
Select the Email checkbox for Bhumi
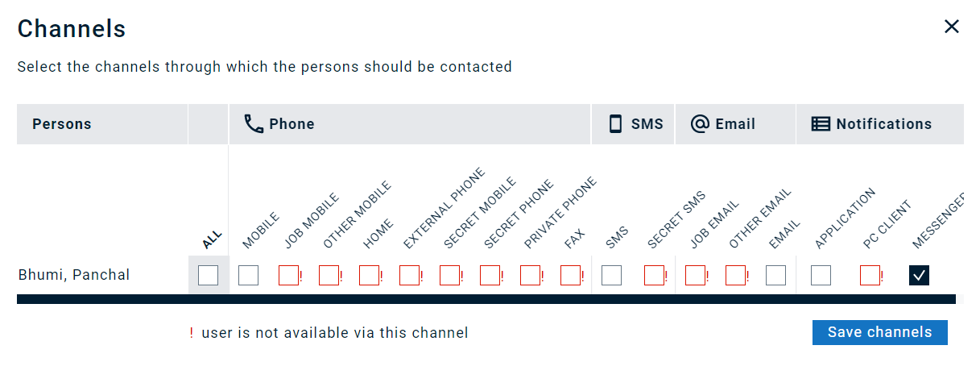coord(775,276)
